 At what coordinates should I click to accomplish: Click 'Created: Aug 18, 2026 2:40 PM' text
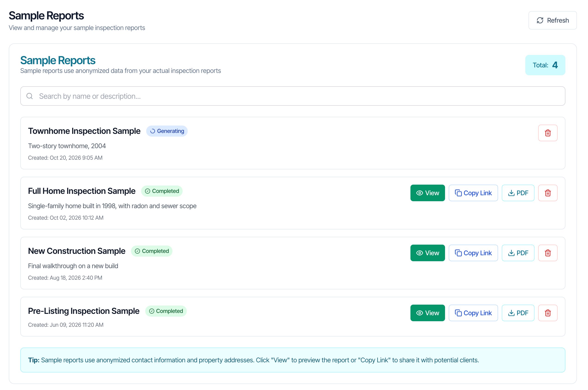click(65, 278)
